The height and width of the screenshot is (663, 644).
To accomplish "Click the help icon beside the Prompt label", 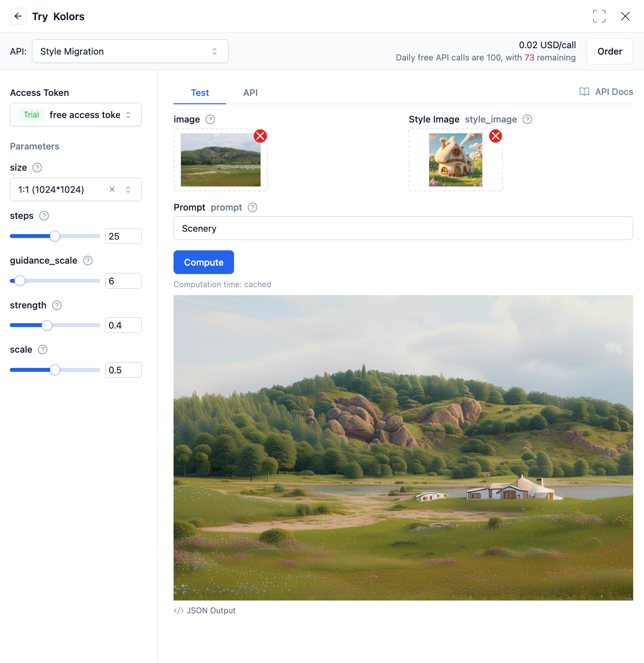I will point(253,208).
